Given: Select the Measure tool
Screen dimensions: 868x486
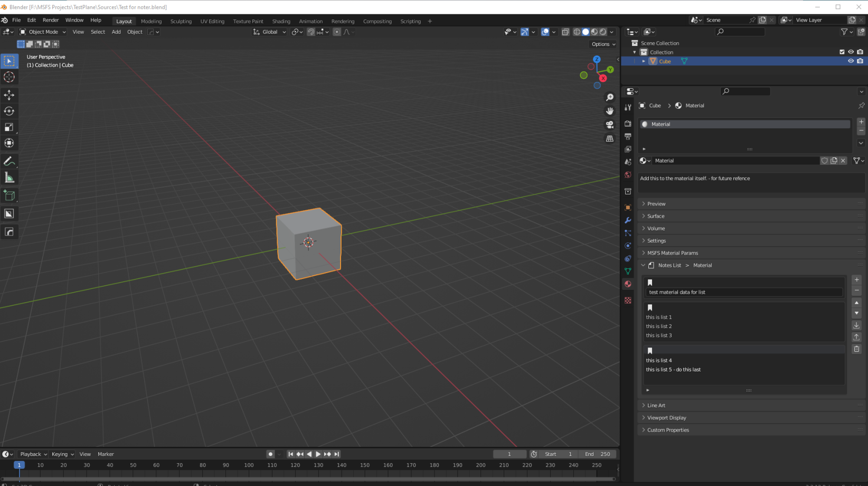Looking at the screenshot, I should tap(9, 177).
